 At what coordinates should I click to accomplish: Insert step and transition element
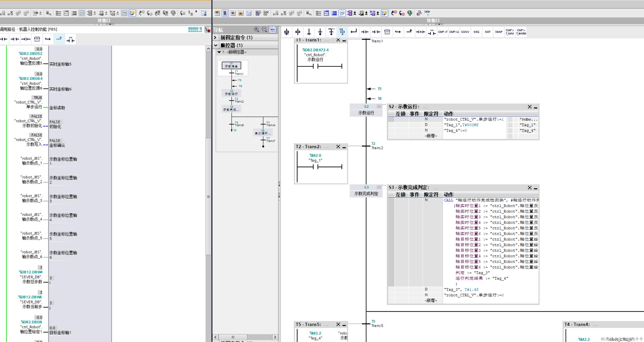click(x=287, y=32)
